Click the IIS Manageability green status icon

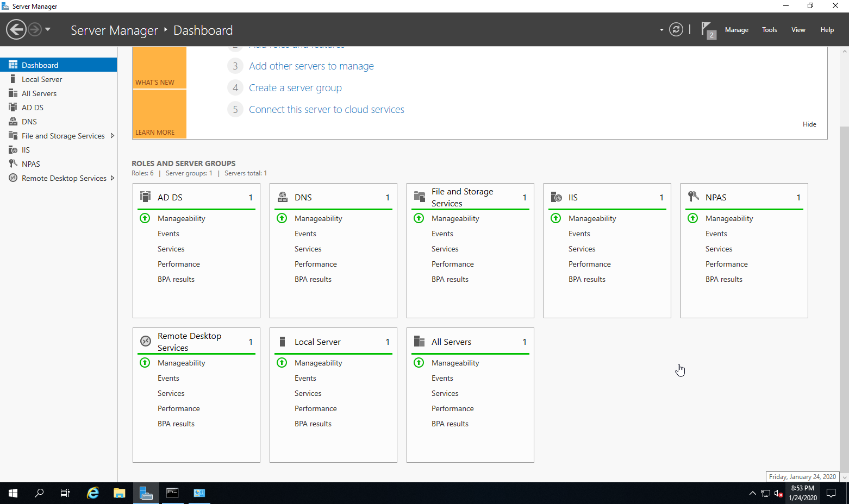tap(556, 218)
